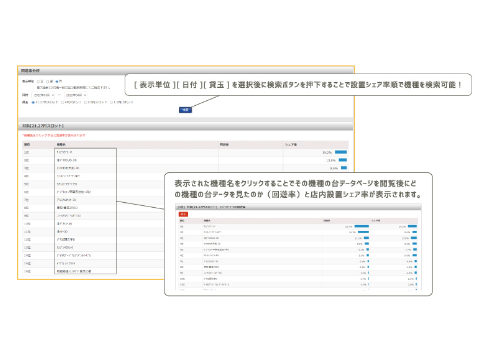Click the share-rate bar in the 3位 row
The image size is (480, 360).
[x=344, y=168]
